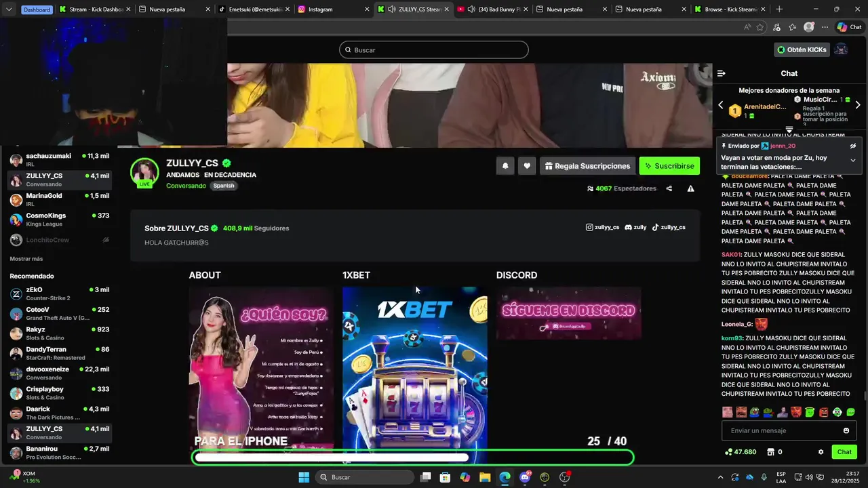Open the recommended davooxeneize channel

tap(60, 373)
